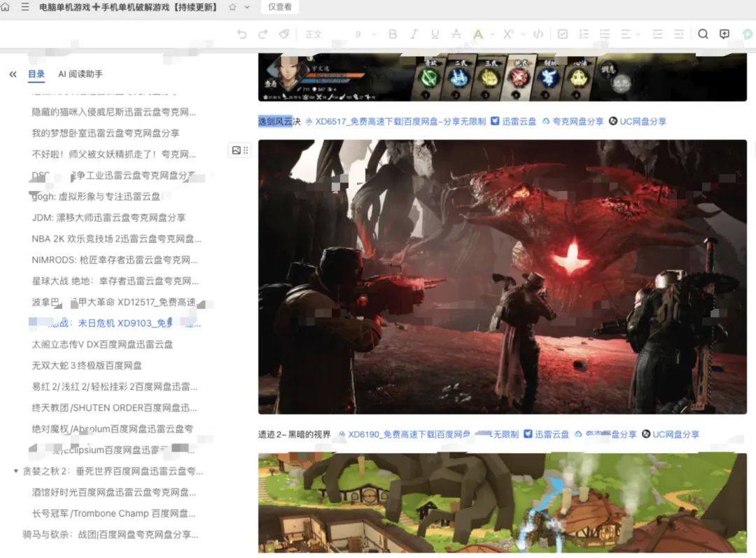
Task: Increase the paragraph indent
Action: click(x=678, y=34)
